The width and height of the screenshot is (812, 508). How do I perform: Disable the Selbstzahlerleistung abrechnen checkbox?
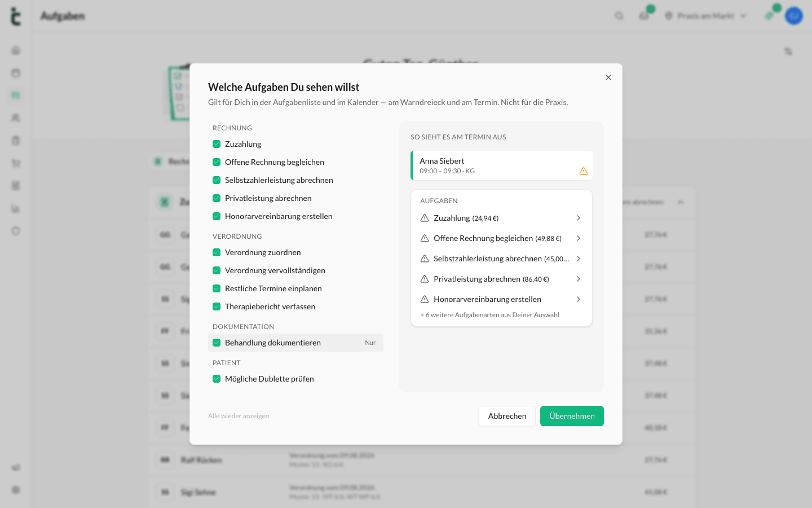pos(217,180)
